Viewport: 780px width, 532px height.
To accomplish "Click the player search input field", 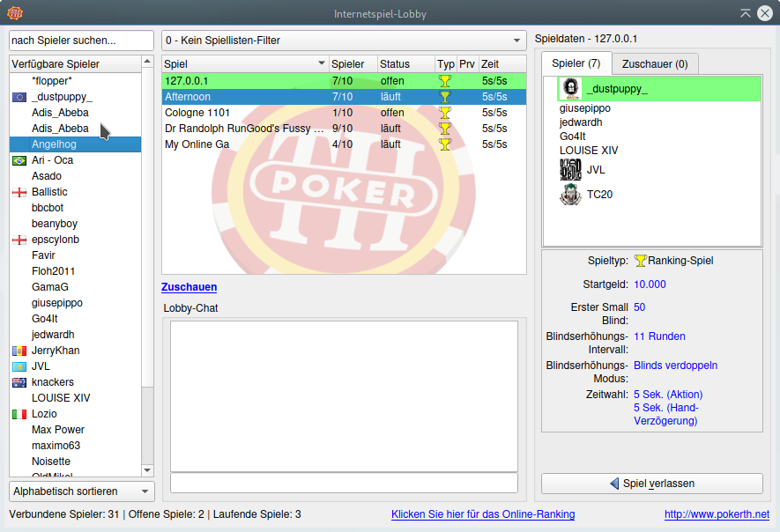I will (82, 41).
